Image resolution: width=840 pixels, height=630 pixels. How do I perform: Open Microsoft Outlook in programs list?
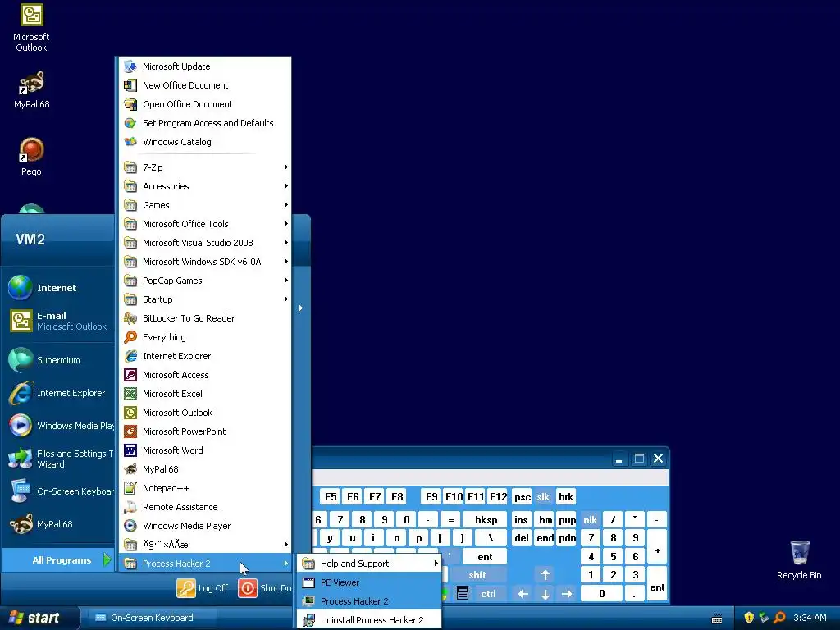(204, 413)
